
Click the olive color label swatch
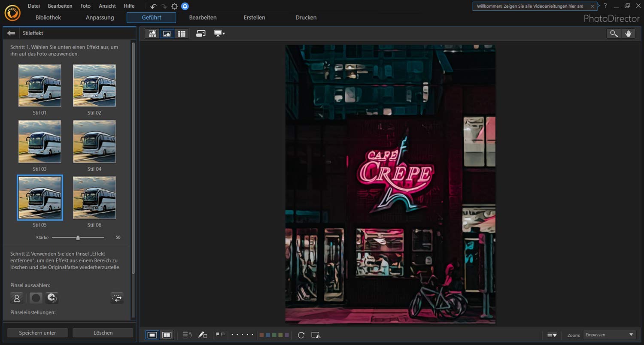pyautogui.click(x=280, y=335)
